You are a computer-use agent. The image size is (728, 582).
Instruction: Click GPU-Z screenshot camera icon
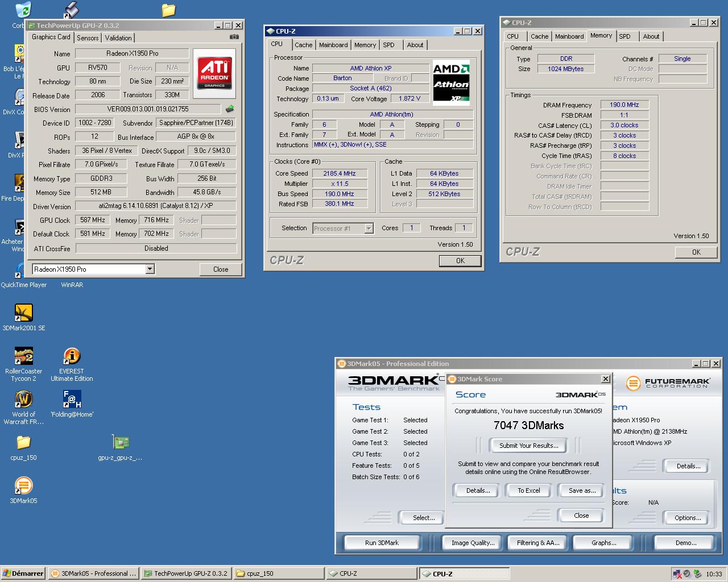point(234,37)
